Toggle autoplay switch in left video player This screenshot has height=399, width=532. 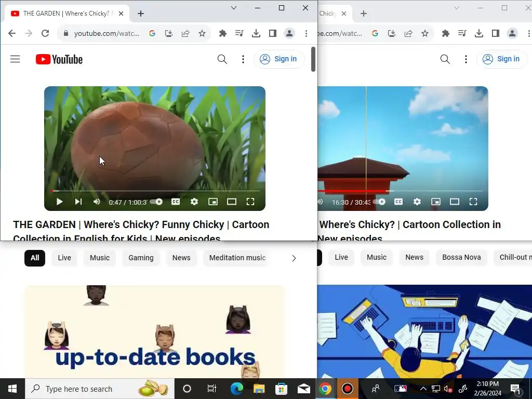(x=156, y=202)
